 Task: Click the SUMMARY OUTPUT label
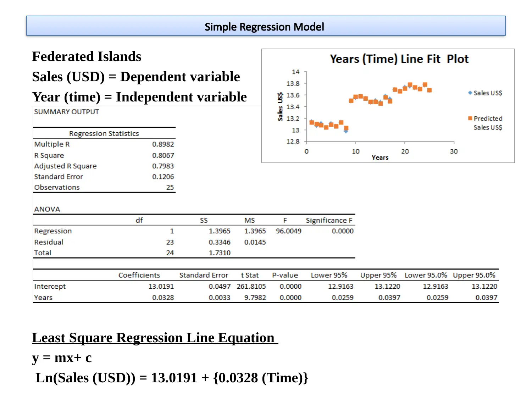click(66, 112)
